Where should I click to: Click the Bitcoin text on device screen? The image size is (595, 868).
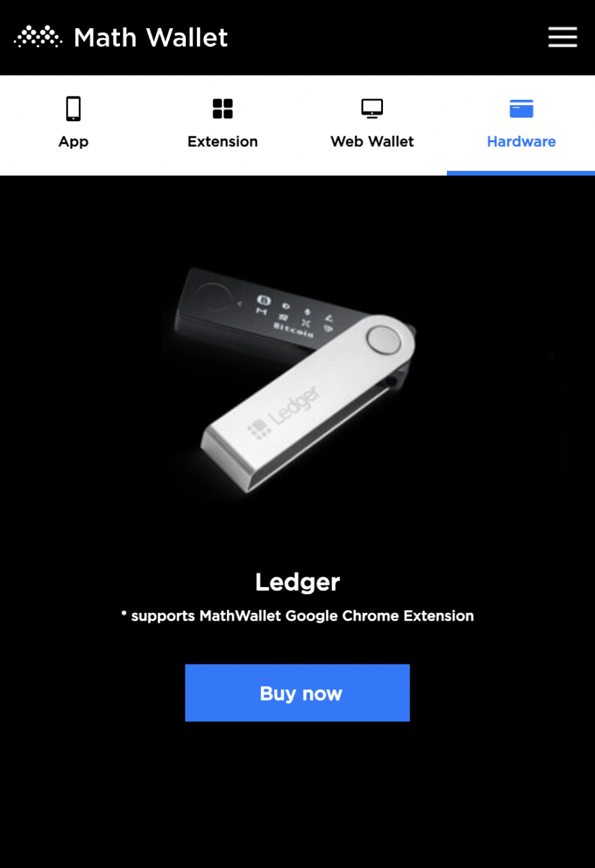(x=293, y=329)
